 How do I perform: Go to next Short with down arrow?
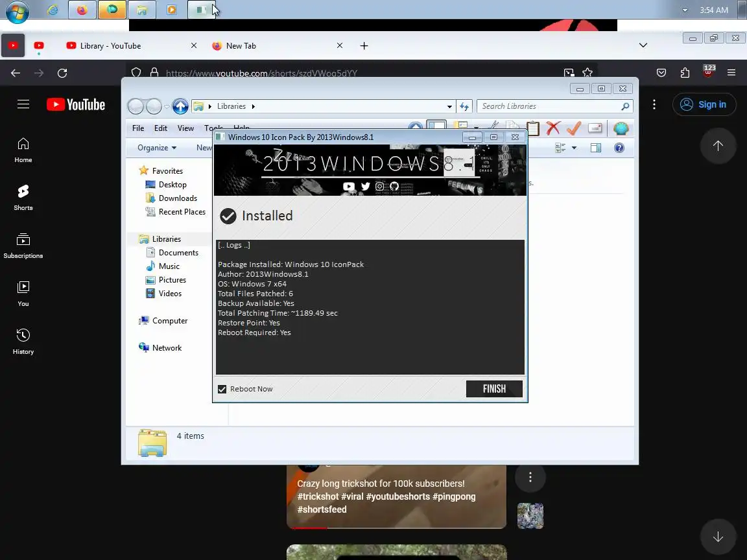pyautogui.click(x=718, y=537)
